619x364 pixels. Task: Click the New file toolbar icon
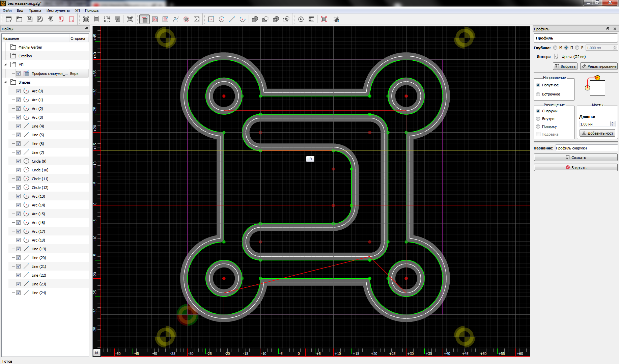coord(9,19)
